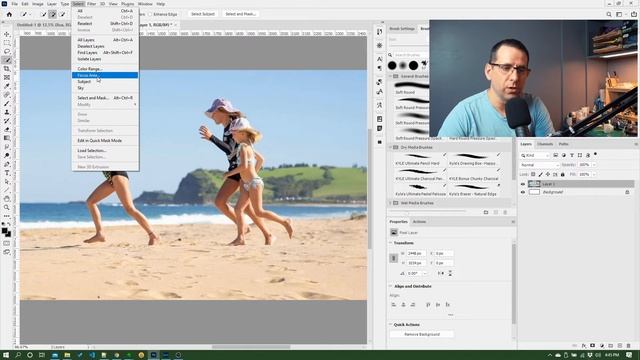Select the Move tool

click(7, 34)
